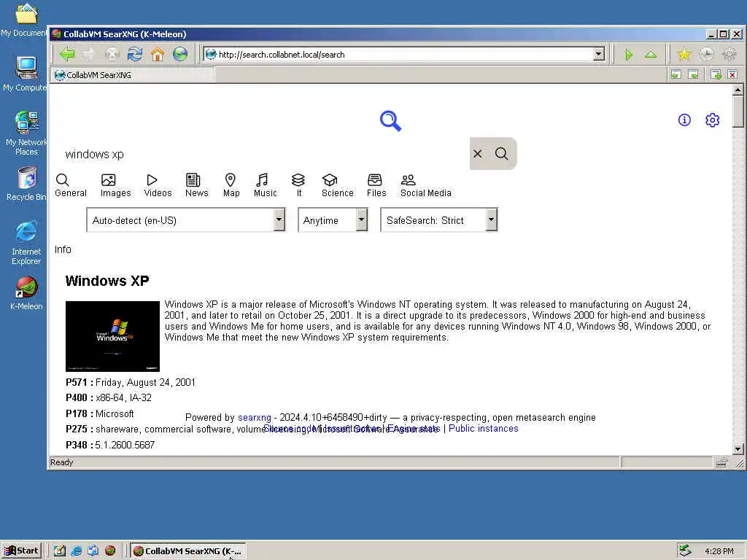Open SearXNG preferences blue gear icon
Screen dimensions: 747x560
[712, 120]
